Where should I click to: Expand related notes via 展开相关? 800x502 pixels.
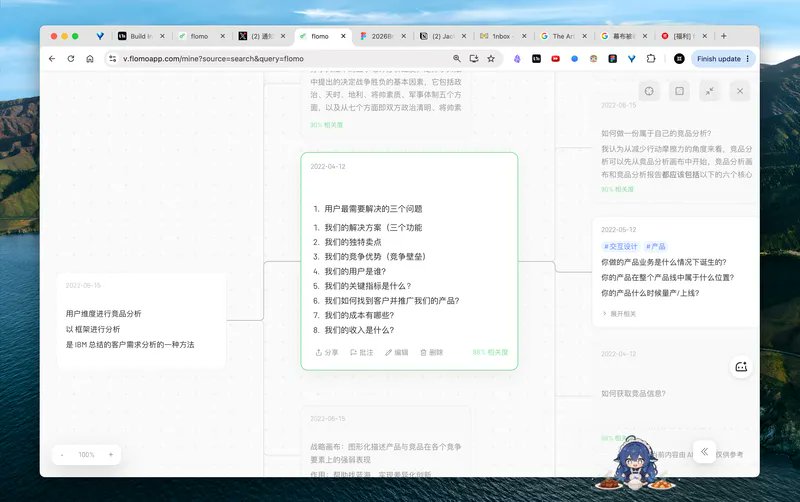[x=619, y=314]
